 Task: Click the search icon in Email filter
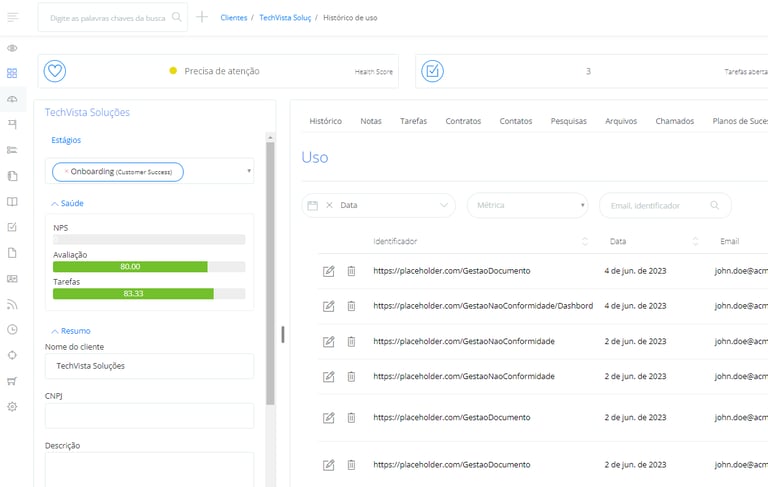pos(715,205)
